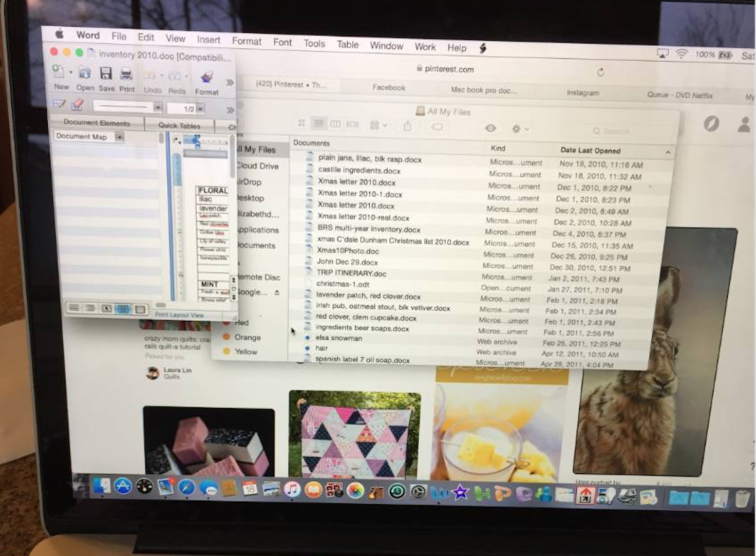Select the Document Elements tab in Word
756x556 pixels.
point(97,123)
